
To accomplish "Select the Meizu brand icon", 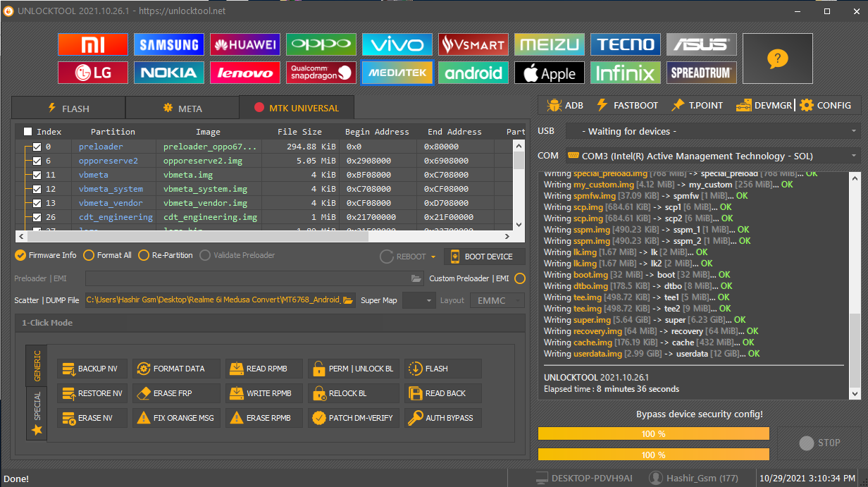I will pos(550,44).
